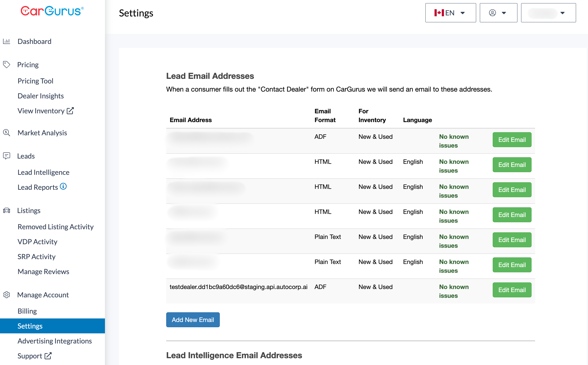Click the Listings car icon
Screen dimensions: 588x365
(7, 210)
